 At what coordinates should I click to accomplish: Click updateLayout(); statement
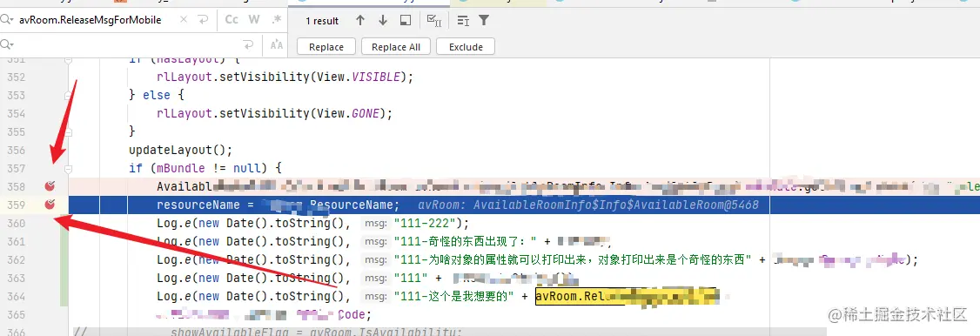tap(180, 150)
